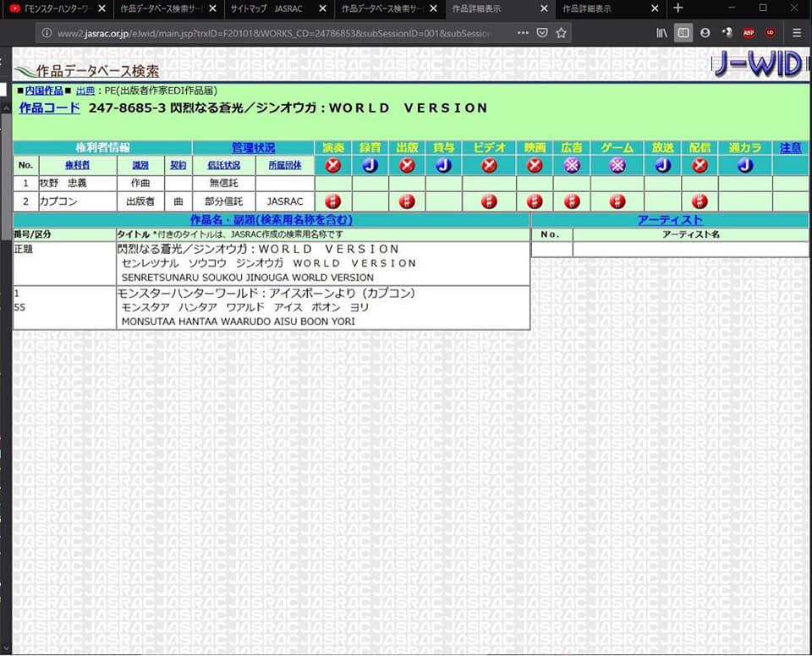Click the subtitle モンスターハンターワールド:アイスボーンより(カプコン)
This screenshot has width=812, height=656.
click(x=266, y=293)
